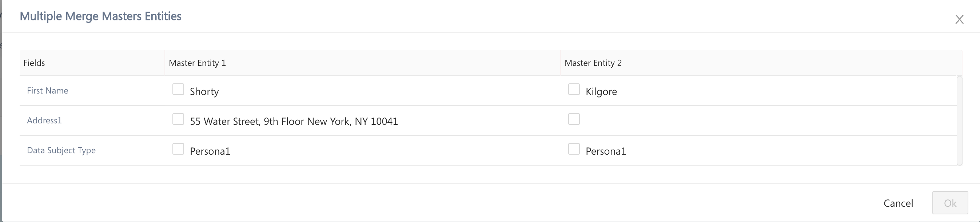The height and width of the screenshot is (222, 980).
Task: Close the Multiple Merge dialog with X
Action: [x=959, y=19]
